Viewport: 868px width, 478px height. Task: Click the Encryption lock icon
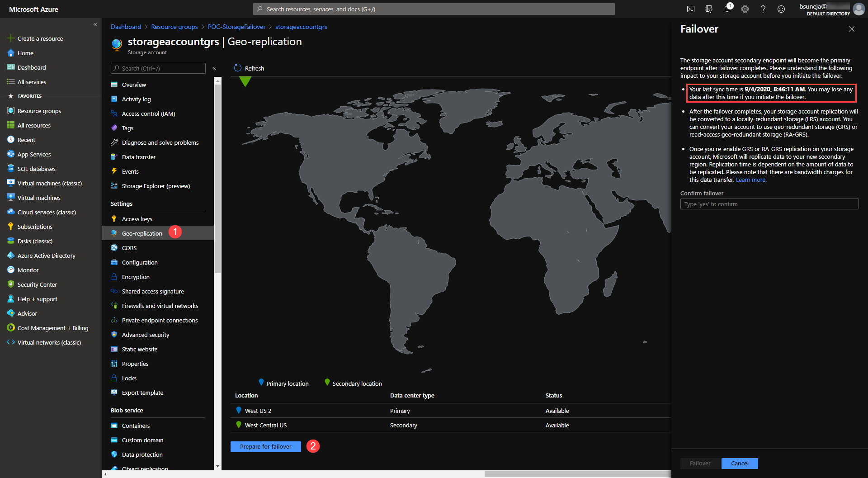click(114, 277)
